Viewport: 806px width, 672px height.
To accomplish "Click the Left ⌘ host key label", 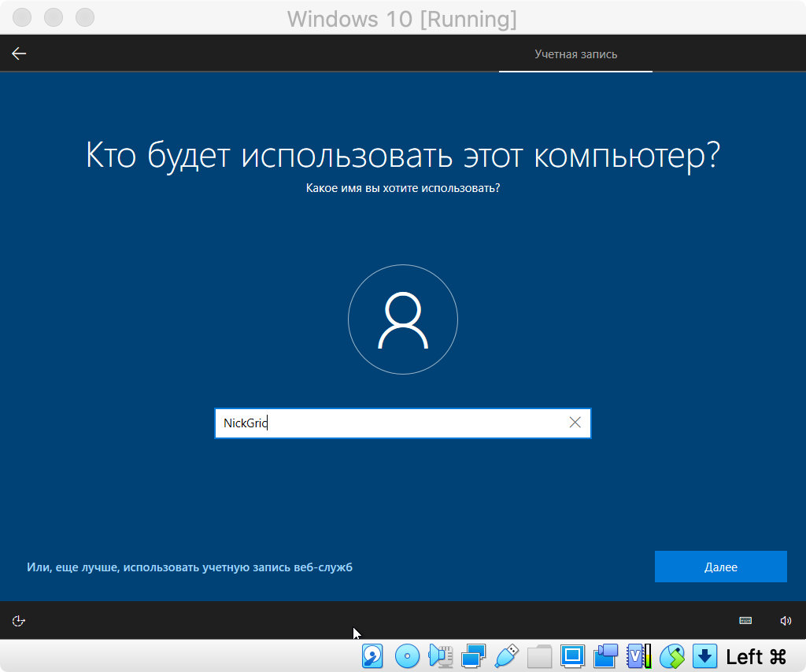I will 756,656.
